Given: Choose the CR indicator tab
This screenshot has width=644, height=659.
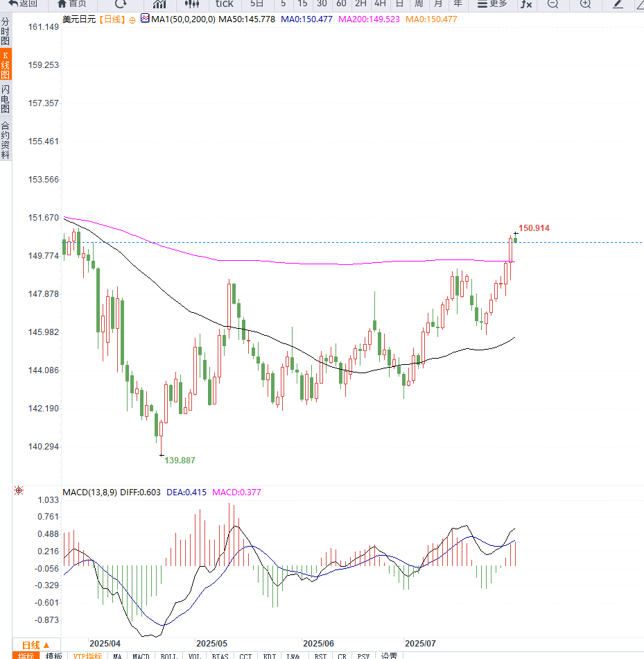Looking at the screenshot, I should 342,656.
